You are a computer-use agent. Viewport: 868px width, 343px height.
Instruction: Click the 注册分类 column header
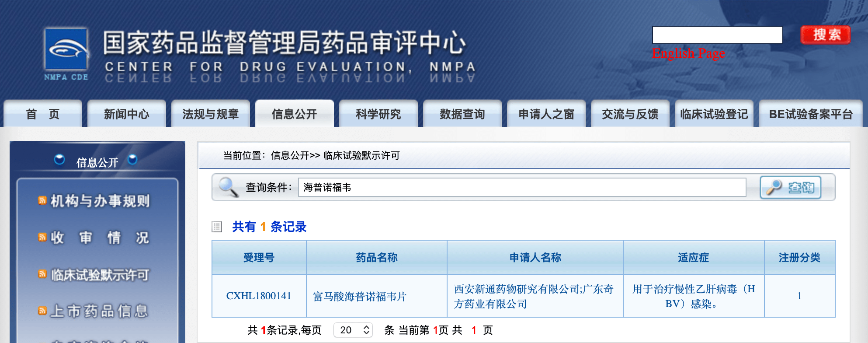[x=799, y=257]
